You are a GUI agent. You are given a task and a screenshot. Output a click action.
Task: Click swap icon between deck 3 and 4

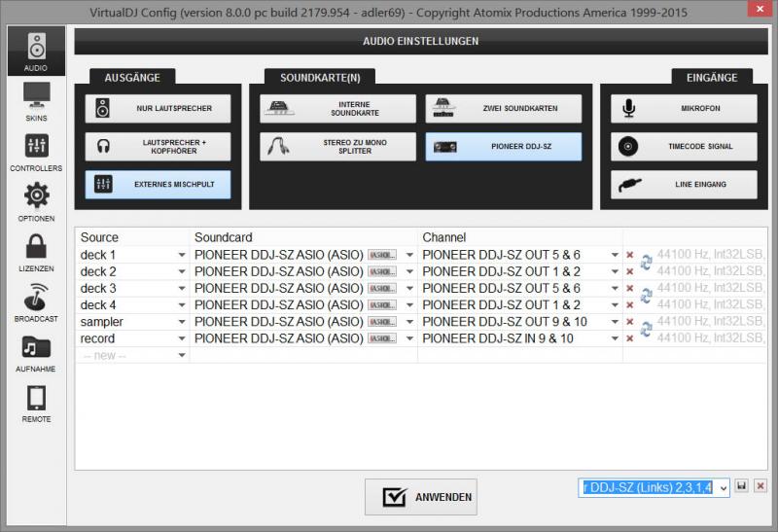646,296
